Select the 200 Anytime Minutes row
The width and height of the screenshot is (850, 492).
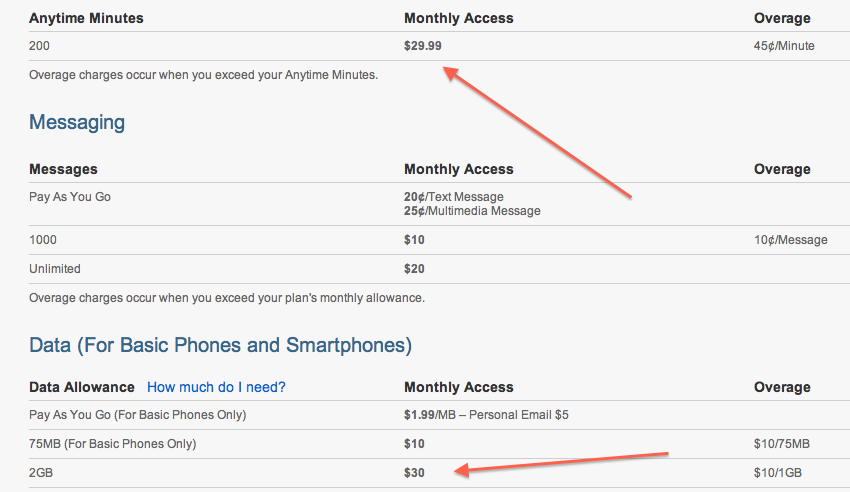coord(439,46)
